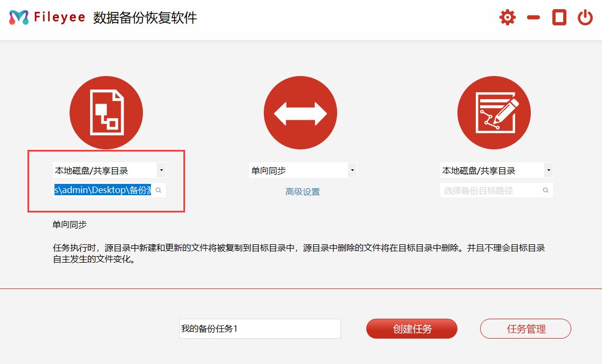
Task: Expand the source 本地磁盘/共享目录 dropdown
Action: (161, 170)
